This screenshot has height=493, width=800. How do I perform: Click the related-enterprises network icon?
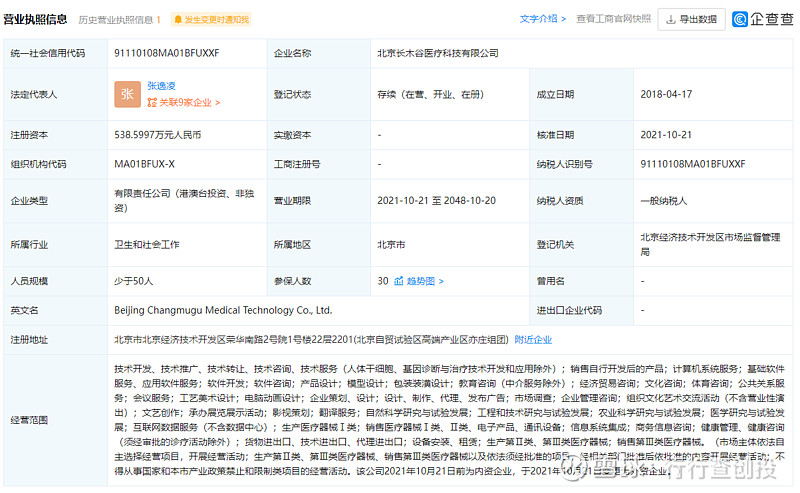point(152,103)
